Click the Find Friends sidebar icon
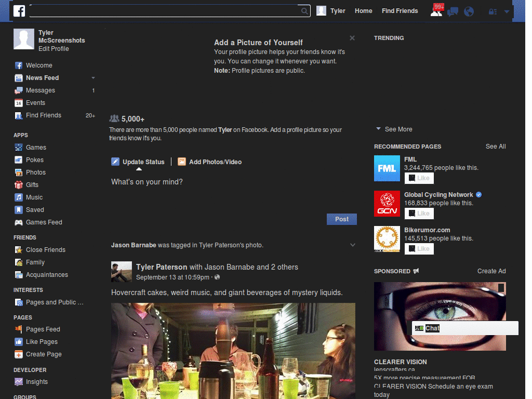 (19, 115)
